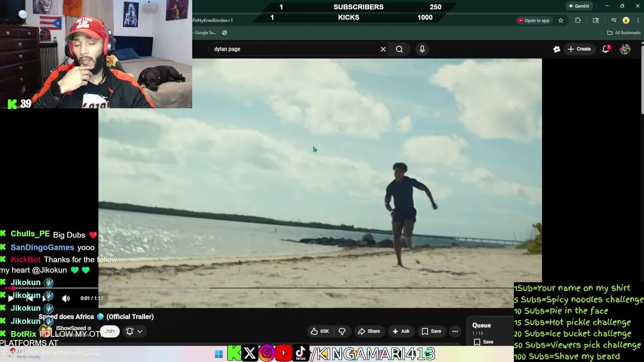Click the KickBot chat username
This screenshot has height=362, width=644.
click(26, 259)
